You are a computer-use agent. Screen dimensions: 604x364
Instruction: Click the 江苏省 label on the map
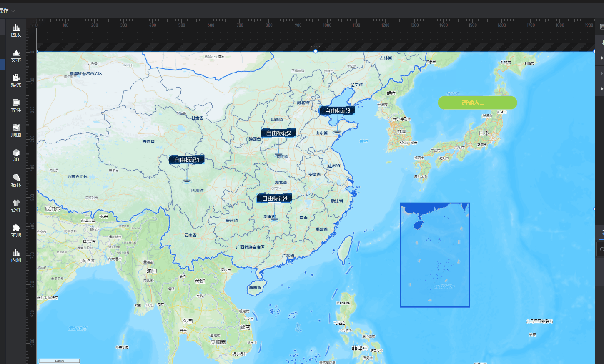click(x=334, y=166)
